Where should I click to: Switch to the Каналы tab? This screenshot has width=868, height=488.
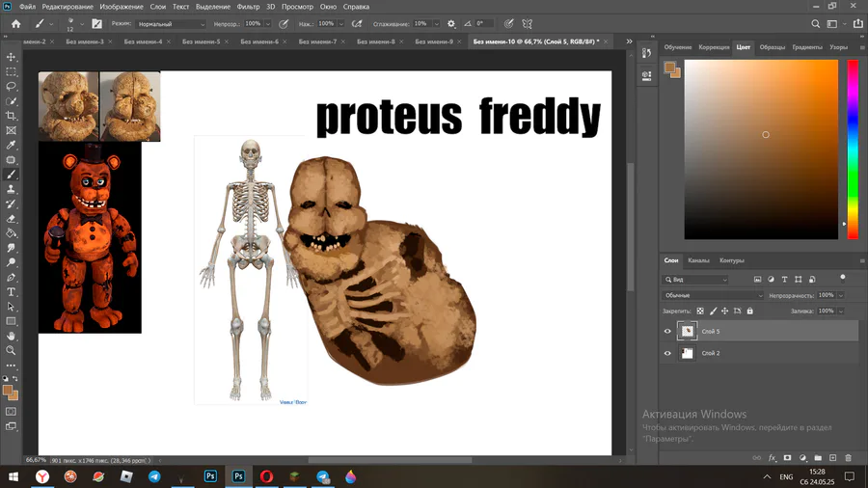pyautogui.click(x=698, y=260)
